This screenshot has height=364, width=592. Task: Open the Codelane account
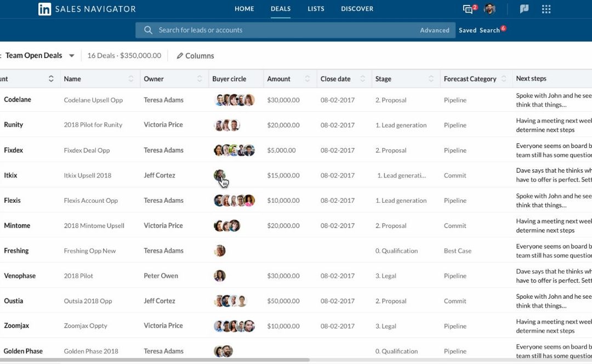pyautogui.click(x=18, y=100)
